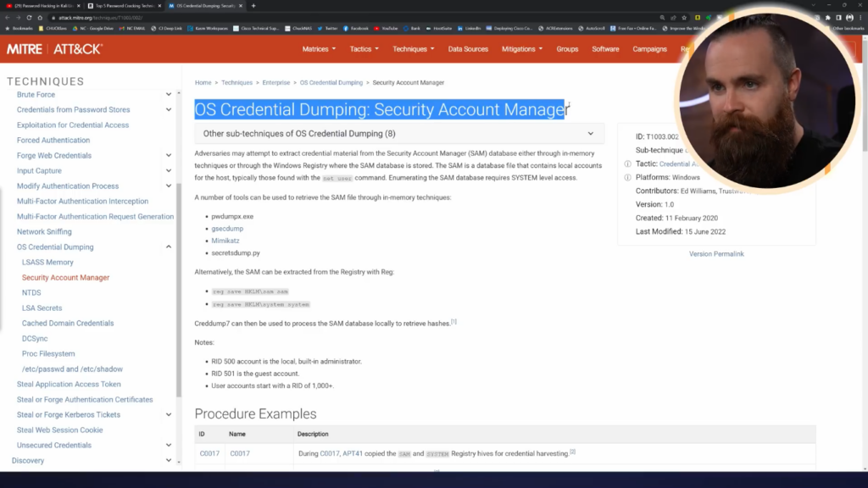Open the gsecdump tool link
This screenshot has height=488, width=868.
click(227, 229)
